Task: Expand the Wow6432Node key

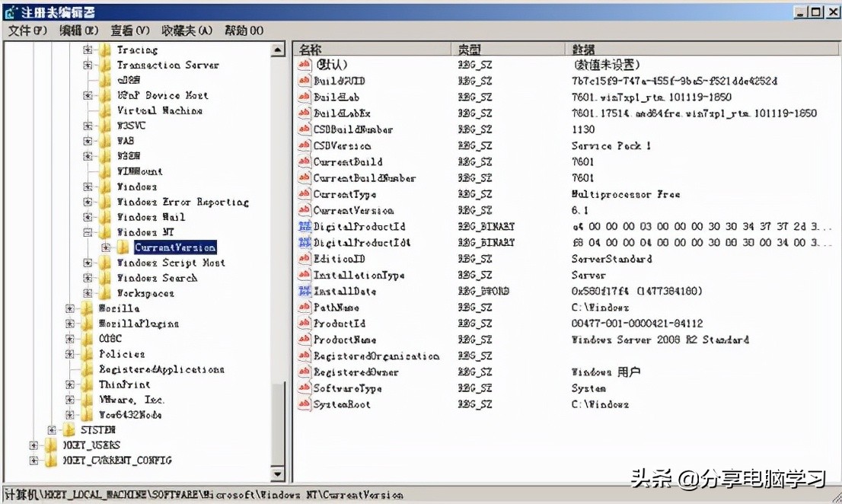Action: pos(70,415)
